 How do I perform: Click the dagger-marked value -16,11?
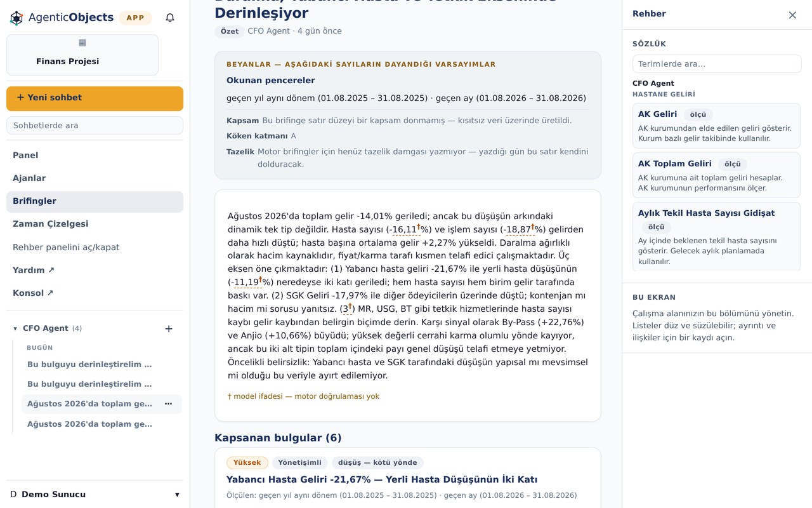(405, 229)
